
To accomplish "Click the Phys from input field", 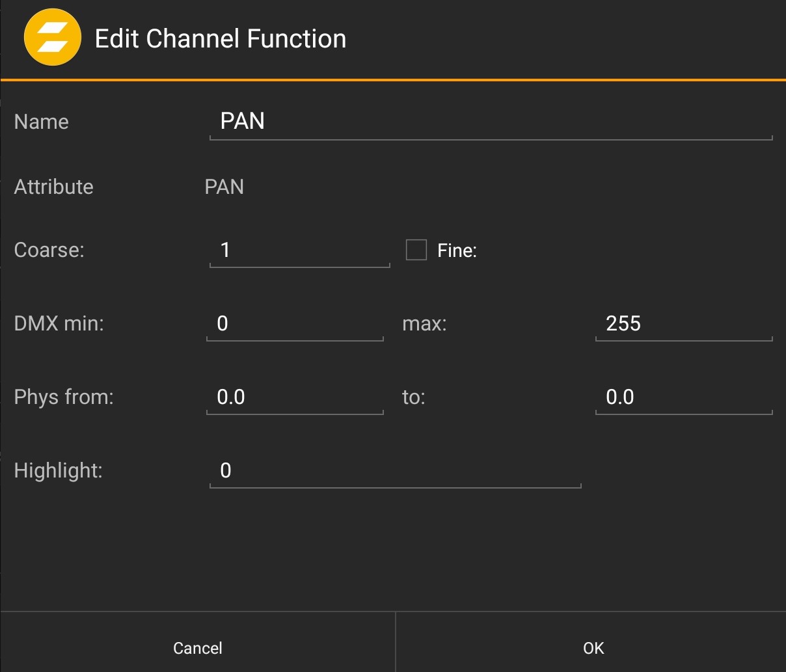I will pos(295,397).
